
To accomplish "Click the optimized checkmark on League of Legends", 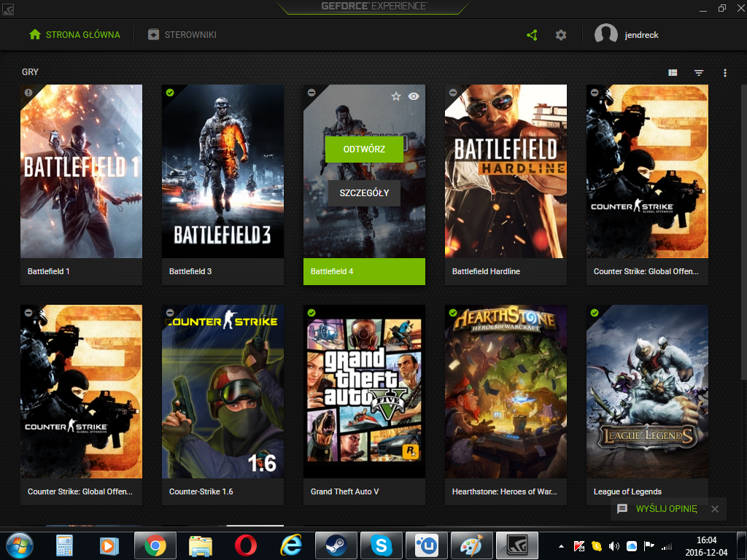I will [x=595, y=313].
